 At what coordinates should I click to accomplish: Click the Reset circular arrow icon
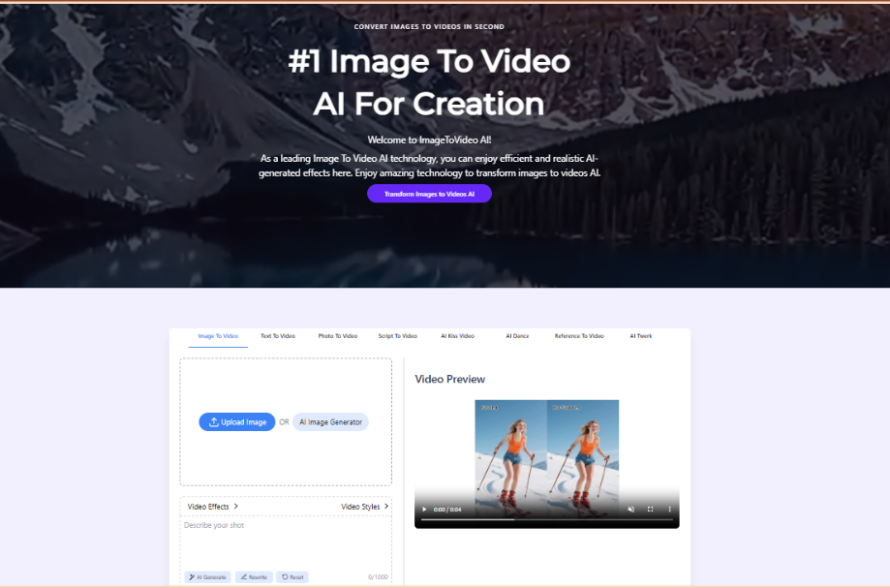coord(285,576)
